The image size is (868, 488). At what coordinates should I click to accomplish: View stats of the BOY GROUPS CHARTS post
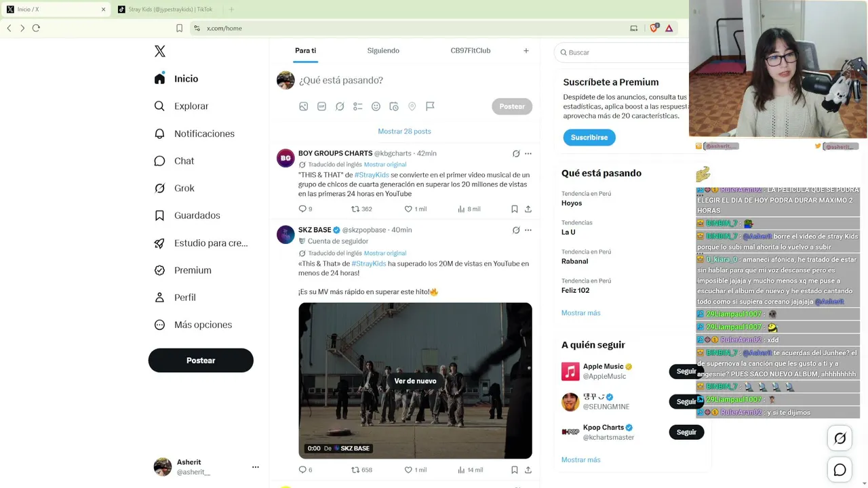coord(469,209)
